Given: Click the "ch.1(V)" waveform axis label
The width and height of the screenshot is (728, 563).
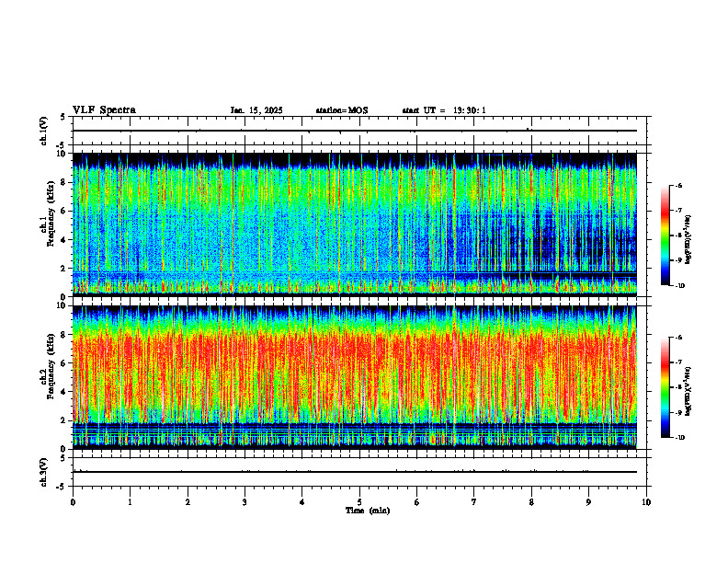Looking at the screenshot, I should pos(44,131).
